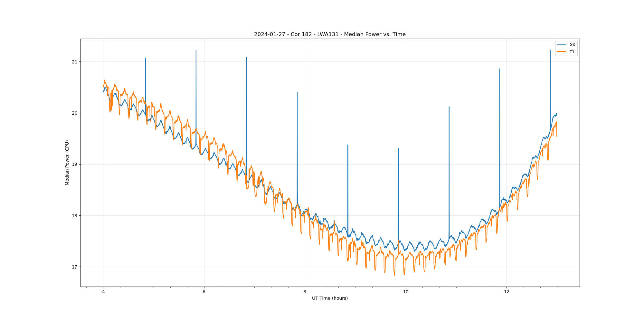This screenshot has height=322, width=644.
Task: Click the y-axis tick label 18
Action: coord(75,216)
